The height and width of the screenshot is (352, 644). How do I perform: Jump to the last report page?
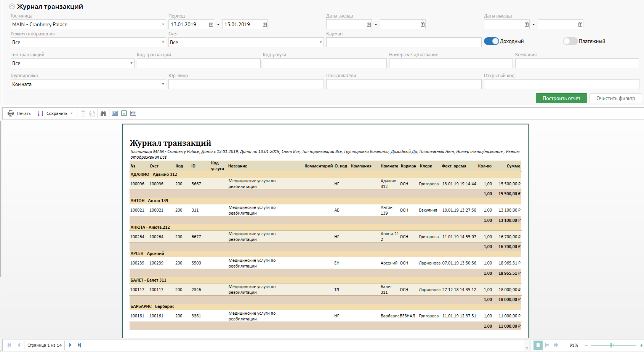[x=79, y=345]
